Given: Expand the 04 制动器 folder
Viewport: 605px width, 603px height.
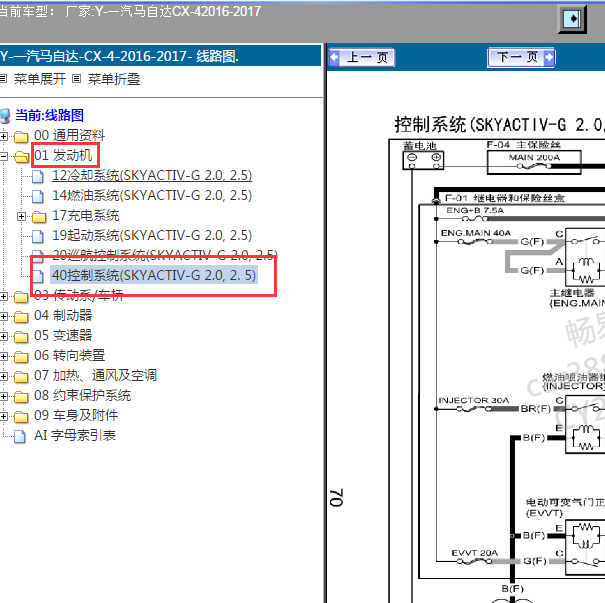Looking at the screenshot, I should [3, 316].
